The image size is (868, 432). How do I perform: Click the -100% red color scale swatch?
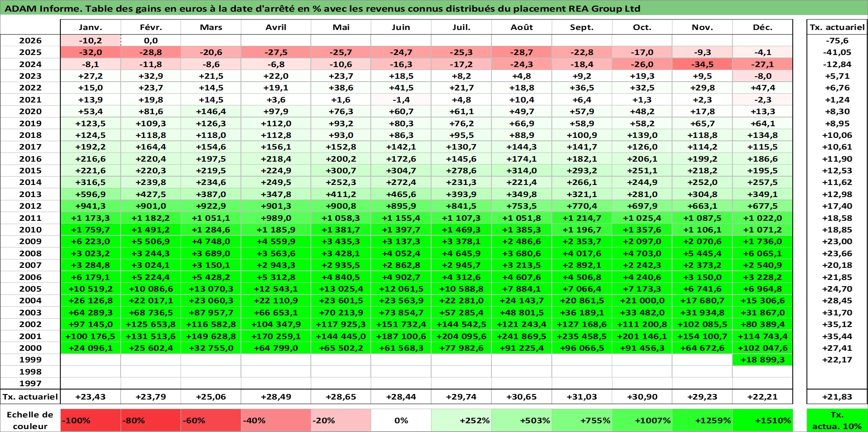(x=91, y=420)
